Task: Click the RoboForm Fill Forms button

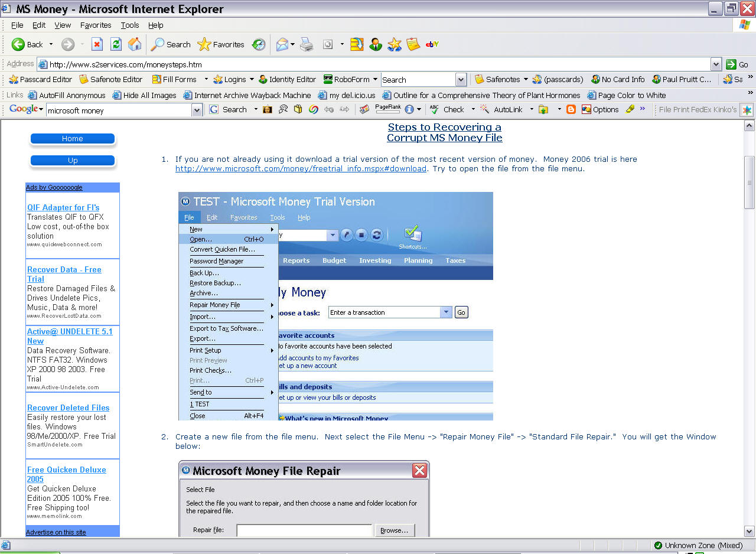Action: (x=175, y=79)
